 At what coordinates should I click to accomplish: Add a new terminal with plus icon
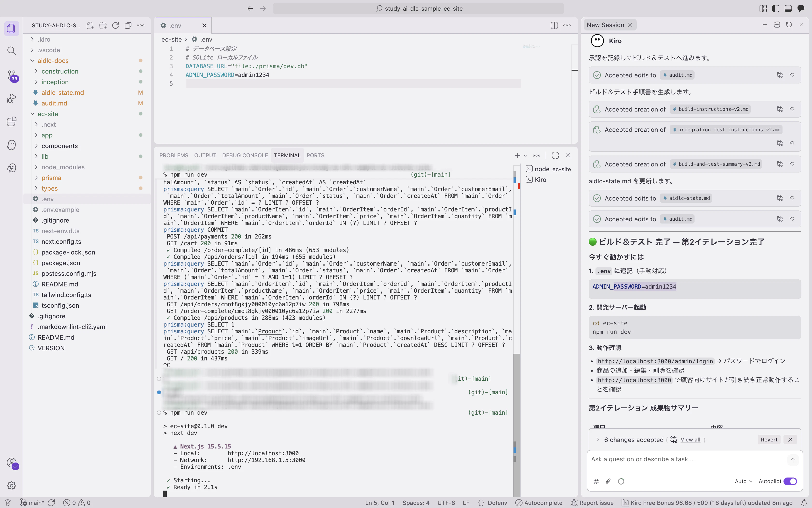[517, 155]
